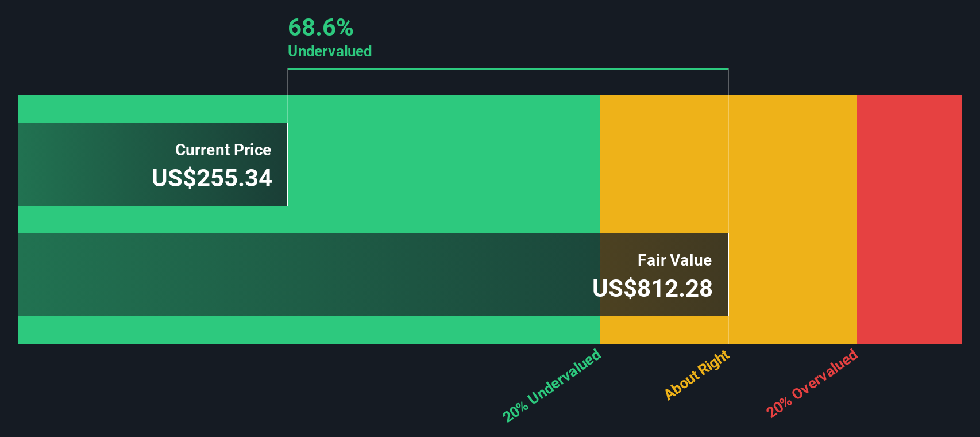Click the US$255.34 price value
The height and width of the screenshot is (437, 980).
211,178
